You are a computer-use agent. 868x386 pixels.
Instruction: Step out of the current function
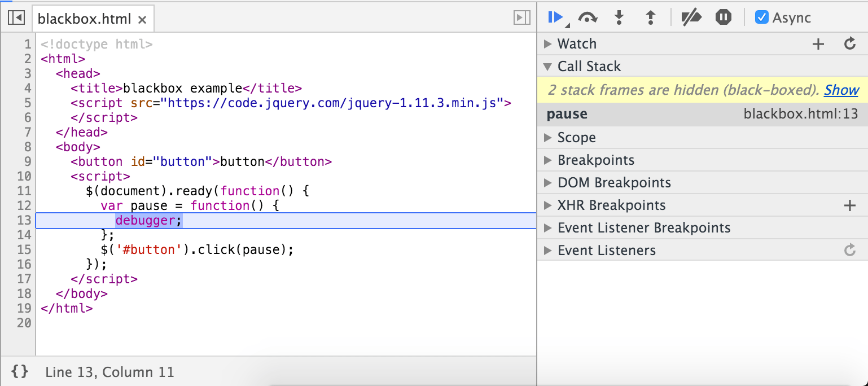pos(650,17)
